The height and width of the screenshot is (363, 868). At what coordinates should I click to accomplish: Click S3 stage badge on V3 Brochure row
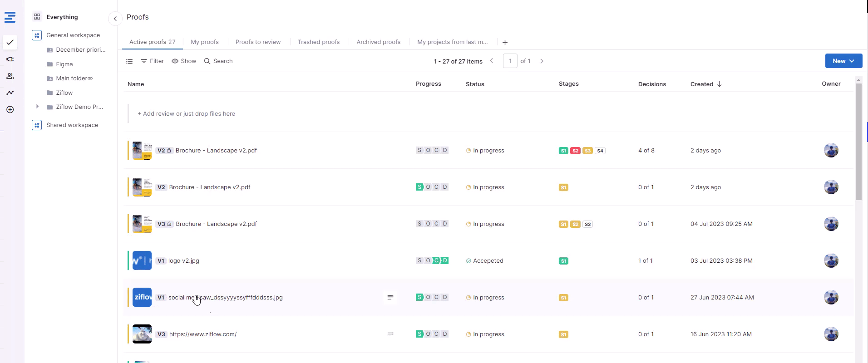click(x=588, y=224)
